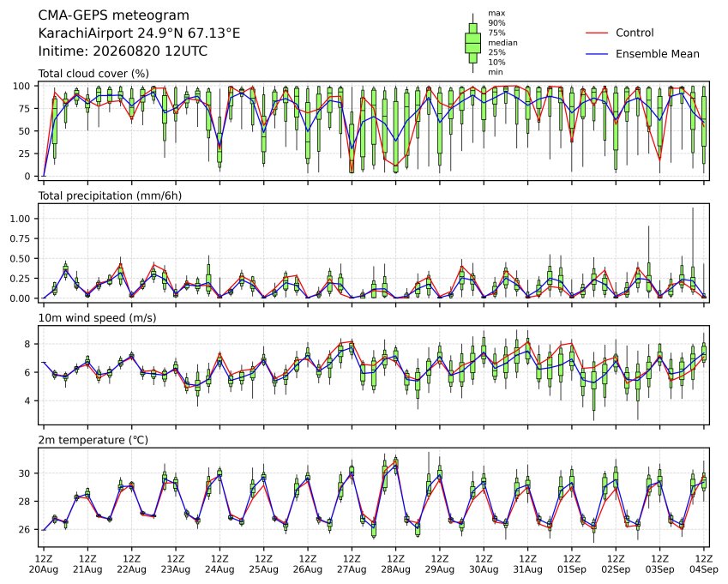
Task: Click the '25%' percentile legend label
Action: pyautogui.click(x=496, y=52)
